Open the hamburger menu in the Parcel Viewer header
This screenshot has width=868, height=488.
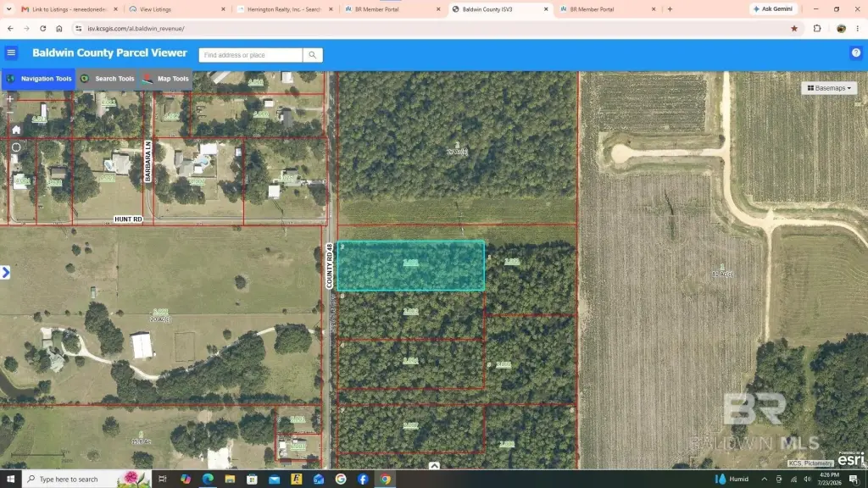pos(11,53)
